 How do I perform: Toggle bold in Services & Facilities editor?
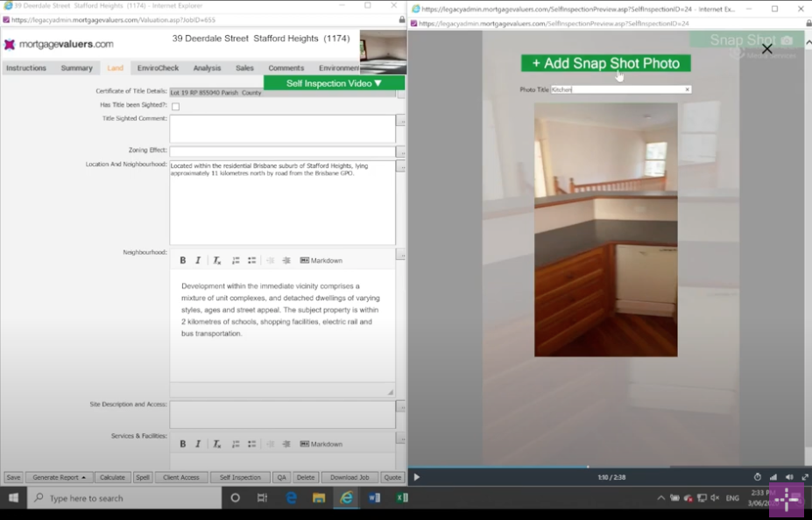coord(183,444)
